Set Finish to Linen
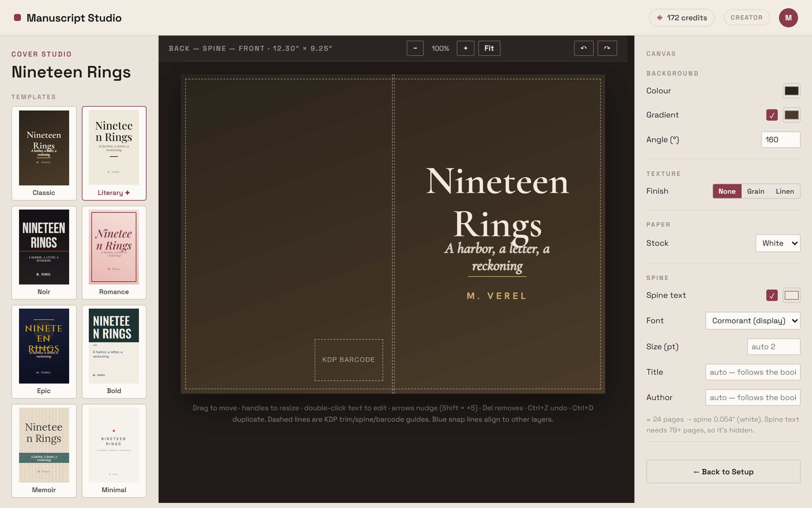 click(x=785, y=191)
